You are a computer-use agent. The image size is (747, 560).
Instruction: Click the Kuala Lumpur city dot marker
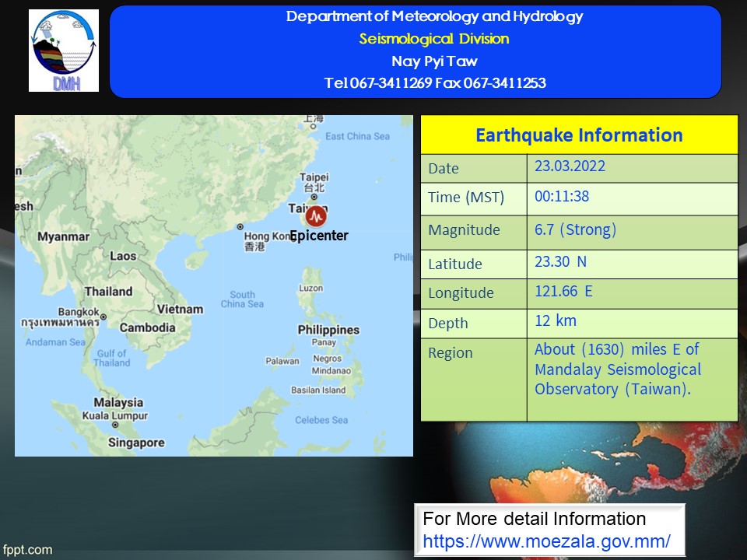point(115,425)
